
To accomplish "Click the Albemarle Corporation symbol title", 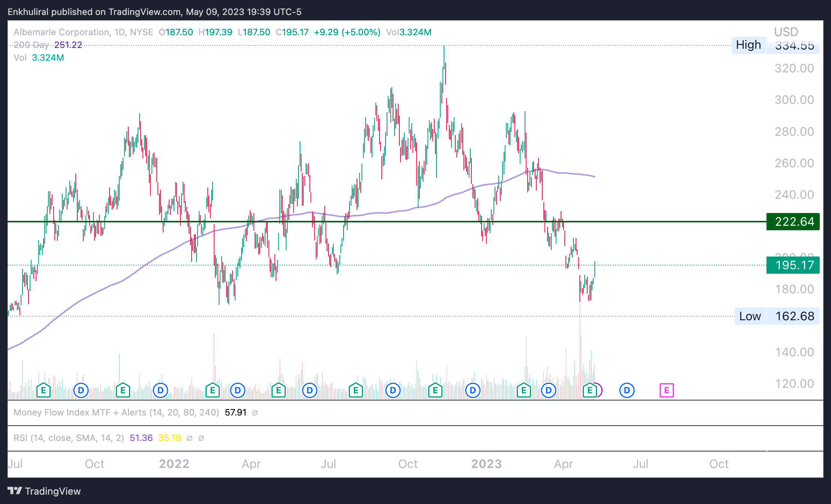I will pyautogui.click(x=62, y=32).
